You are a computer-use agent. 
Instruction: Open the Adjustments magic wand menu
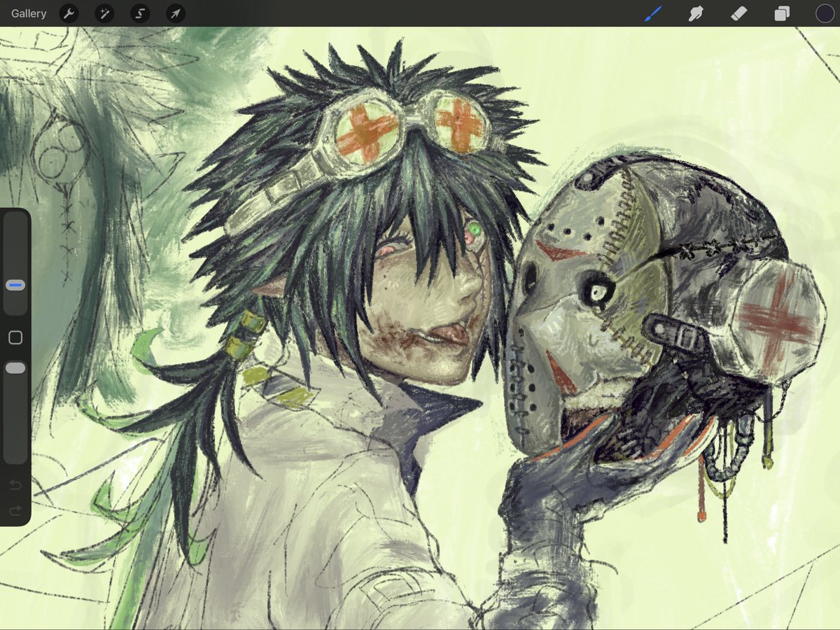point(104,13)
